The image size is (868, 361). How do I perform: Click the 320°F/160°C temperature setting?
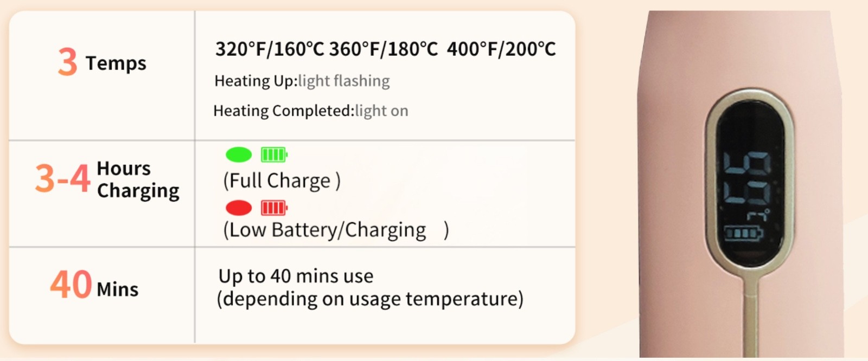[x=269, y=49]
